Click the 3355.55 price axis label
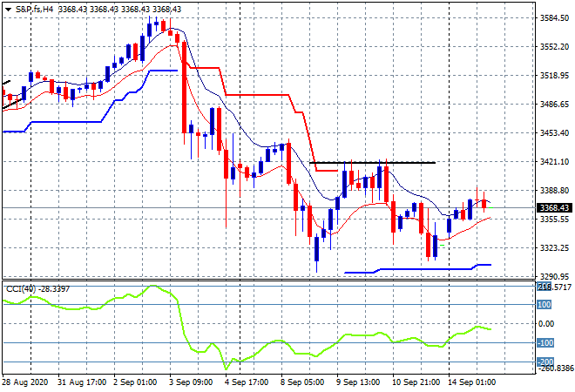Screen dimensions: 575x392 point(554,219)
